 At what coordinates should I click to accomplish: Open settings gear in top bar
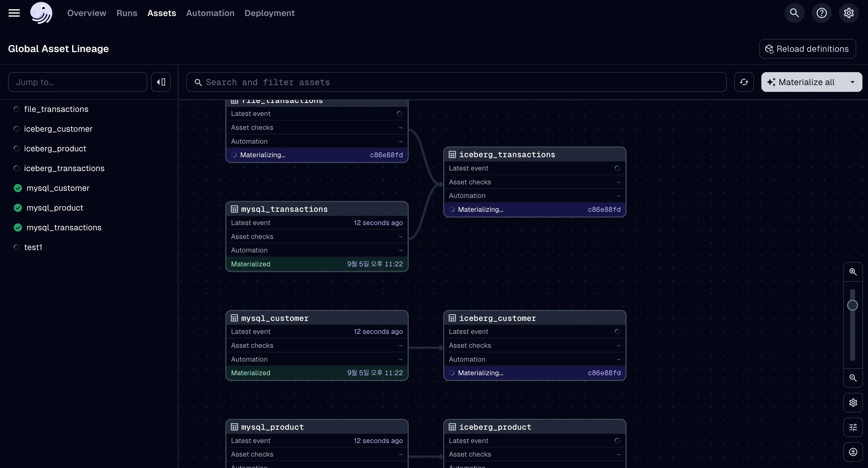click(x=849, y=13)
